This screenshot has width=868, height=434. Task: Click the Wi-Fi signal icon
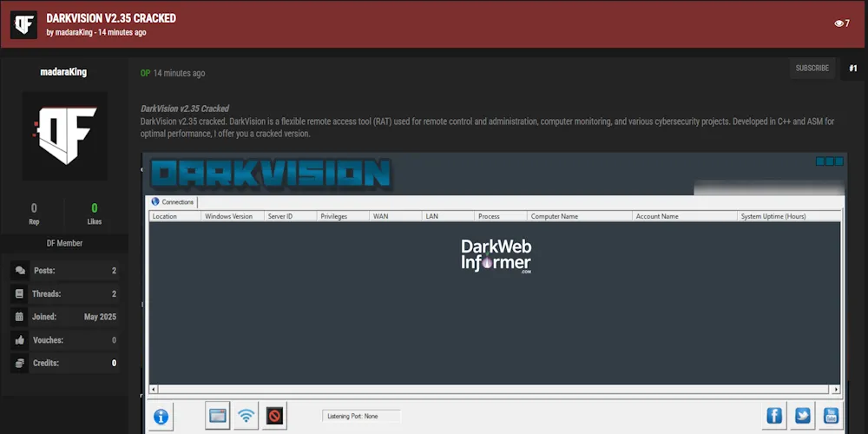tap(247, 417)
